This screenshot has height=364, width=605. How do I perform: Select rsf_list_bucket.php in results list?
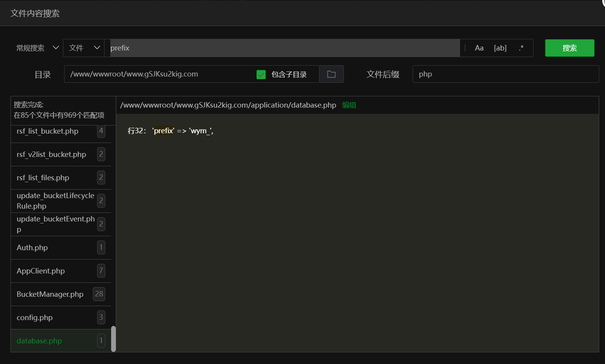coord(48,131)
